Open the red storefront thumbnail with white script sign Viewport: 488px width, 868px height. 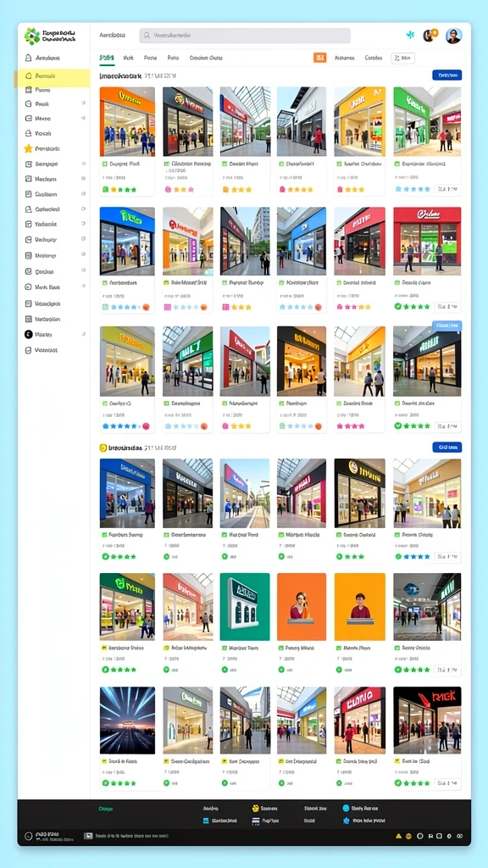click(x=427, y=241)
